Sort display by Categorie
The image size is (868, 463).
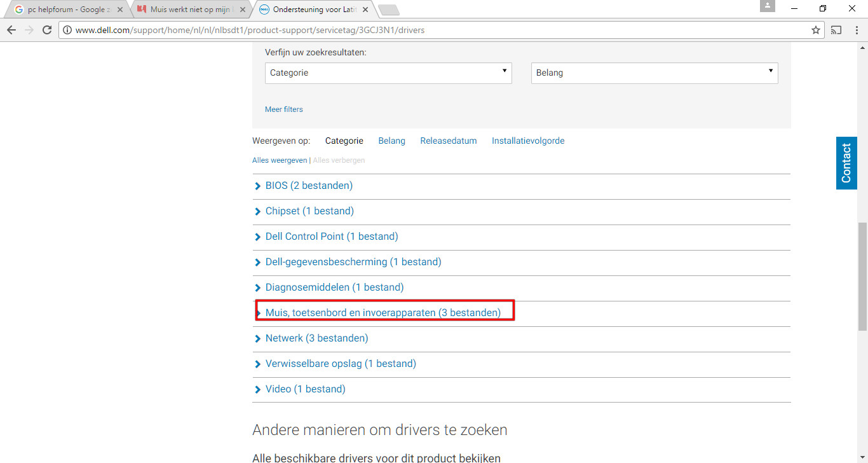pos(344,141)
